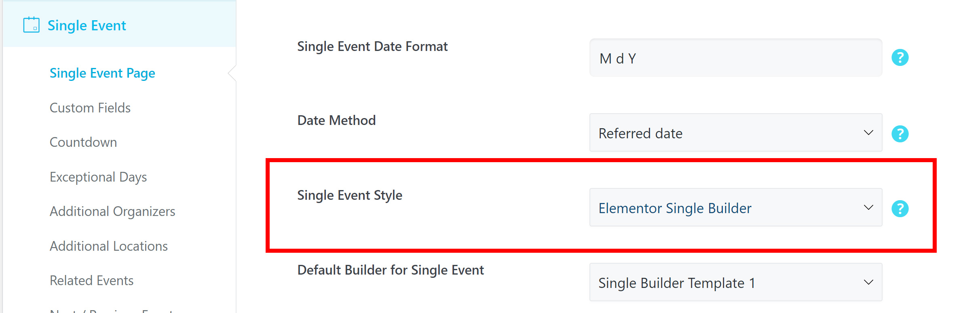
Task: Click the Single Event Date Format text field
Action: pyautogui.click(x=735, y=58)
